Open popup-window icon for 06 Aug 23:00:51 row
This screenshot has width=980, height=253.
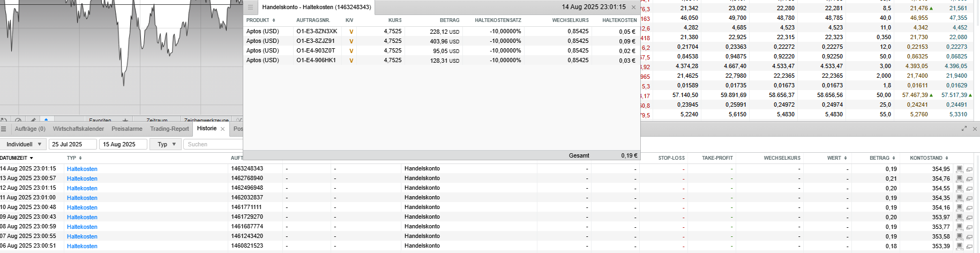pyautogui.click(x=969, y=246)
